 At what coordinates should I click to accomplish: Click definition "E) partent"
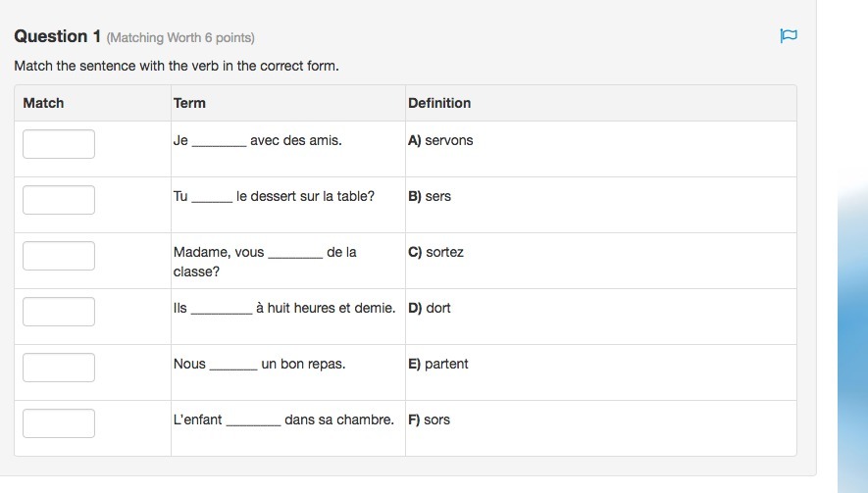438,364
